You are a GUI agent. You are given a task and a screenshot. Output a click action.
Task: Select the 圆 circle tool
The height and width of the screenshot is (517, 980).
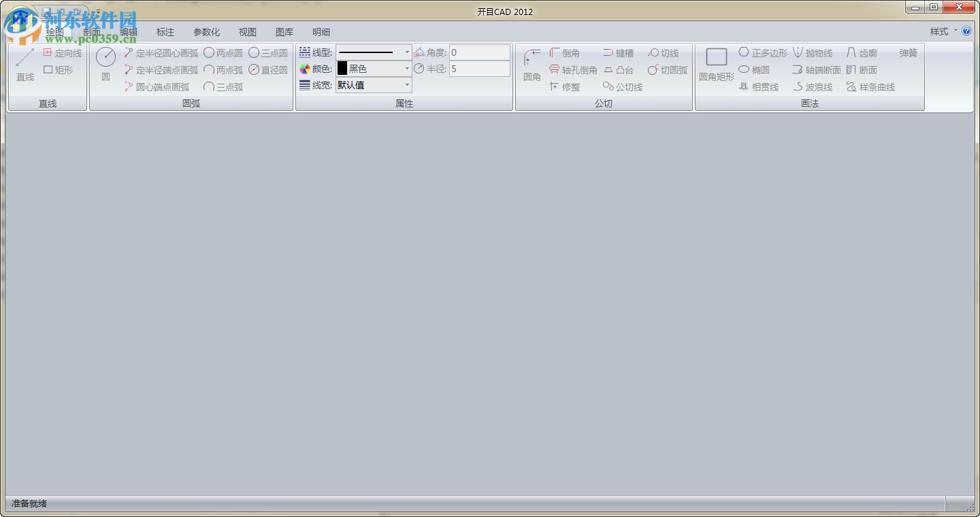click(105, 65)
